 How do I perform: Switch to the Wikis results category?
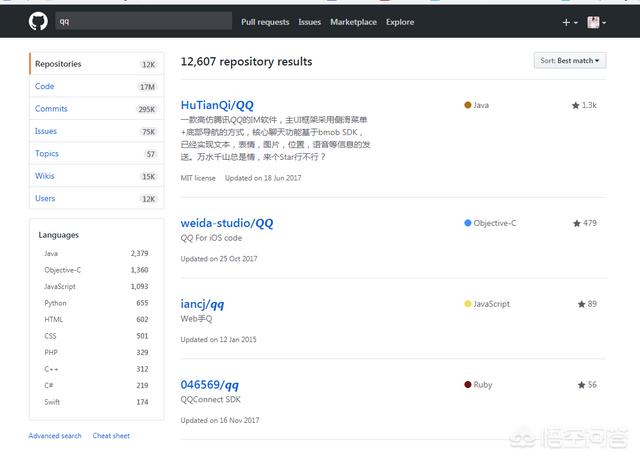(46, 176)
